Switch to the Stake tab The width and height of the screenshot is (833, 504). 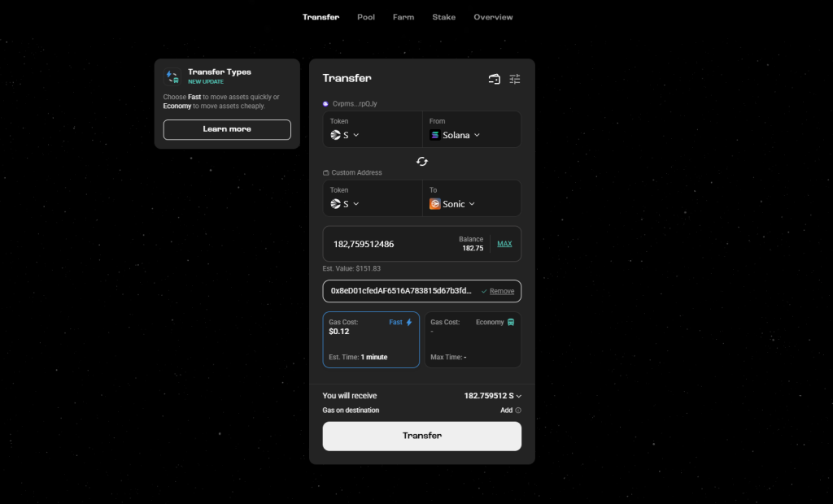[x=443, y=17]
